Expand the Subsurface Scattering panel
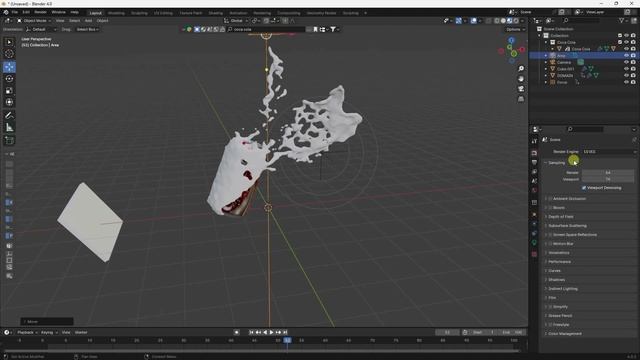The image size is (640, 360). click(x=567, y=226)
